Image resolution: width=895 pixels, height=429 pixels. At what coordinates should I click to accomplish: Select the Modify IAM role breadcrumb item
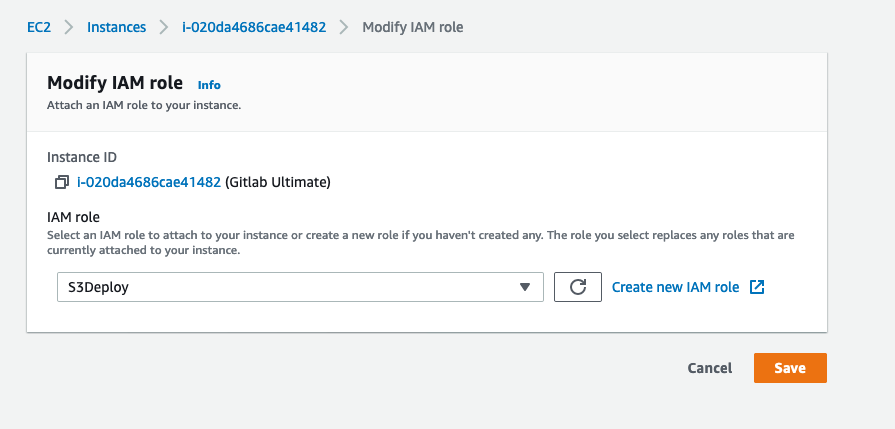[413, 27]
